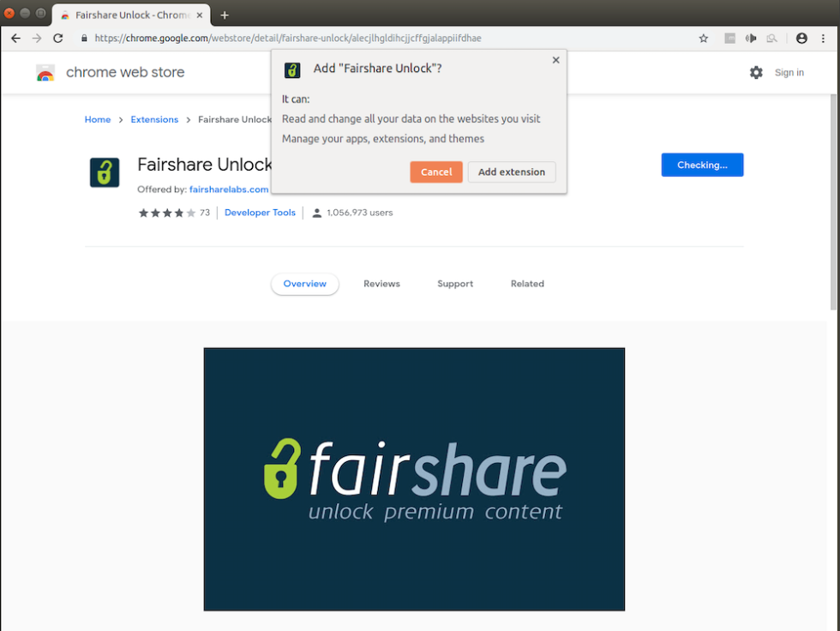Click the 73 ratings count
This screenshot has width=840, height=631.
coord(205,213)
